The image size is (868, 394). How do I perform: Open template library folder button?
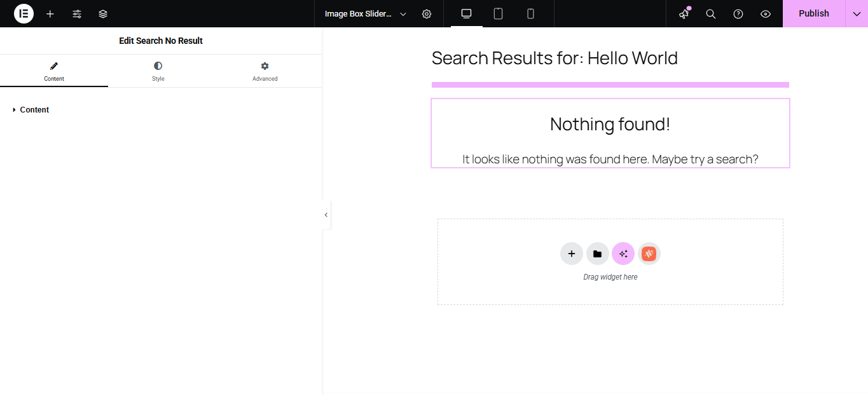pos(598,254)
